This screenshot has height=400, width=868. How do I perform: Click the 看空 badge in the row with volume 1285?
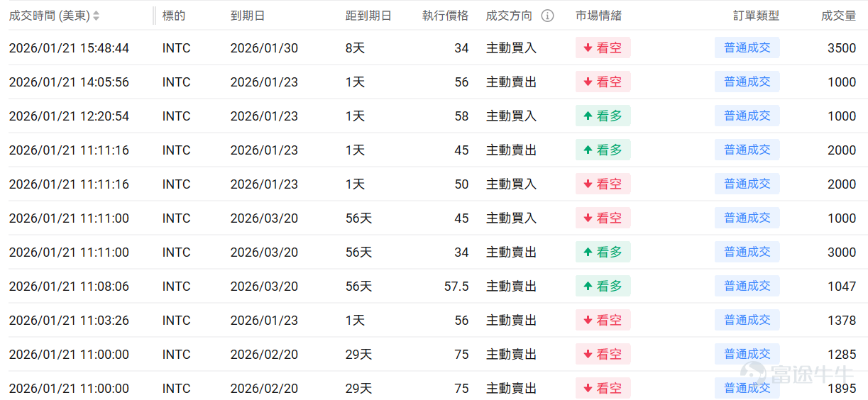603,354
